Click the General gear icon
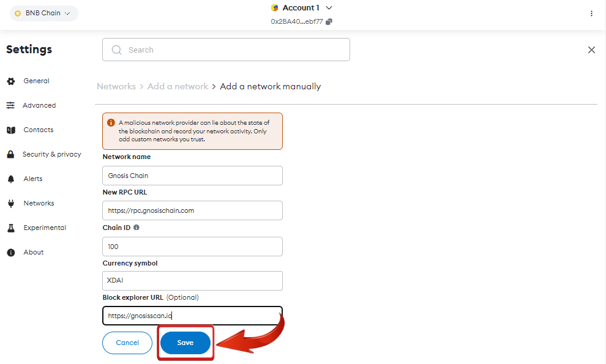The width and height of the screenshot is (606, 364). click(11, 81)
